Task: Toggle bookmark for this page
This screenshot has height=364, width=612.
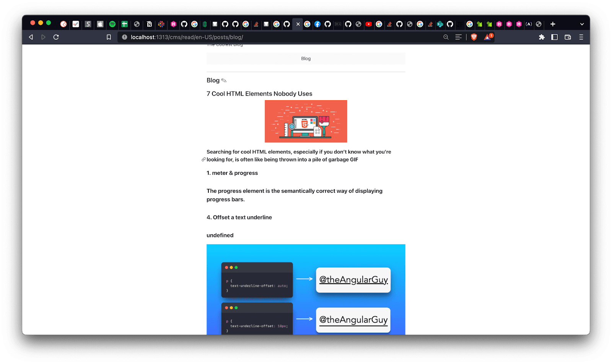Action: 109,37
